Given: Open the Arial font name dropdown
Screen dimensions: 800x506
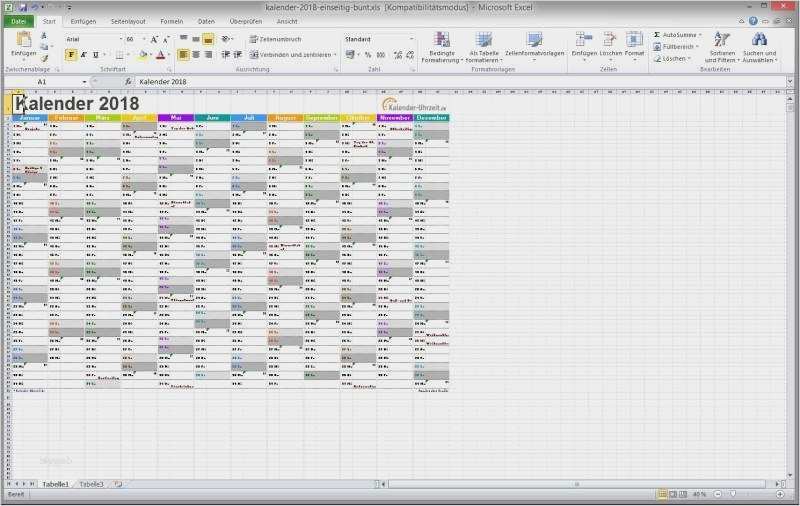Looking at the screenshot, I should pyautogui.click(x=120, y=39).
